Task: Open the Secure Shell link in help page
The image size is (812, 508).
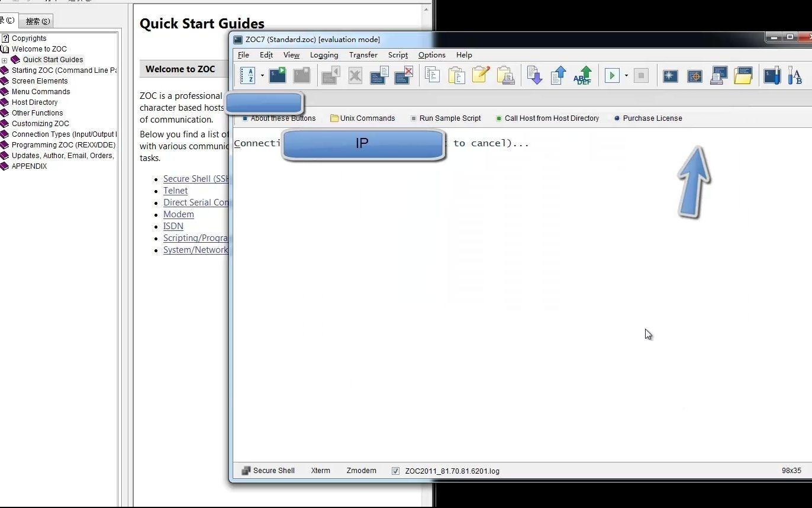Action: [x=196, y=179]
